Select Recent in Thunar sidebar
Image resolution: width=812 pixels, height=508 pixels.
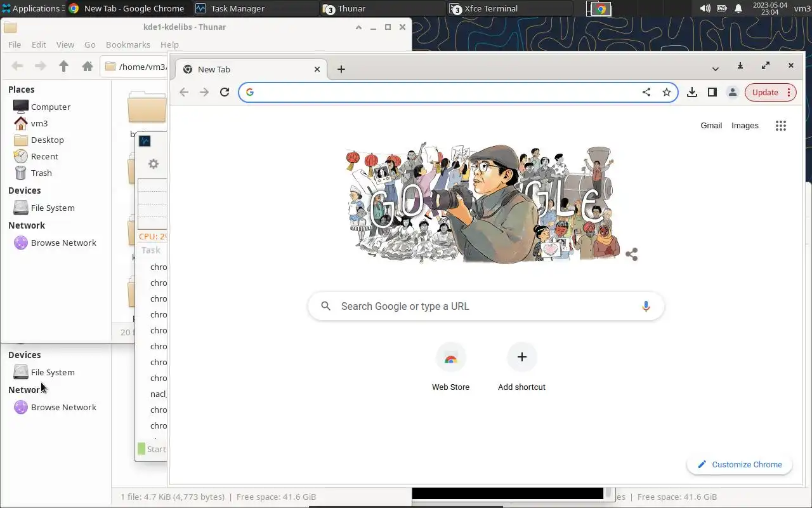[x=44, y=156]
